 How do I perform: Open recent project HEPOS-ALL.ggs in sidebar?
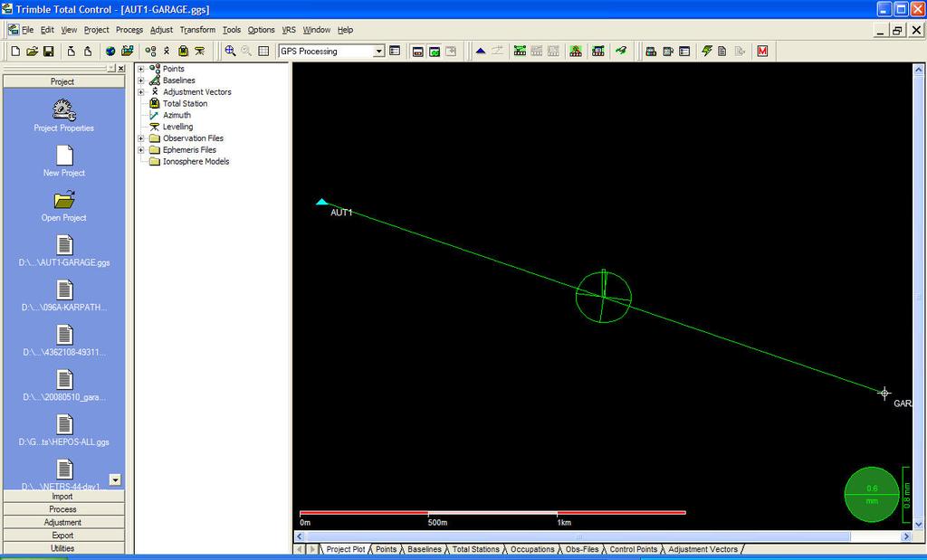(x=64, y=430)
